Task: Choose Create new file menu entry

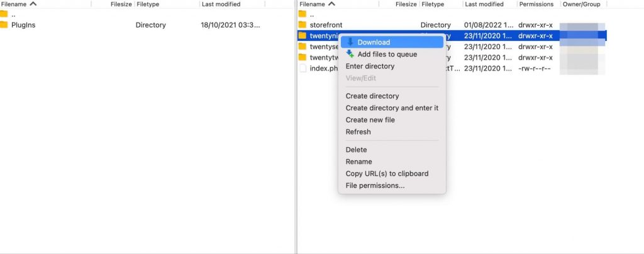Action: pos(370,119)
